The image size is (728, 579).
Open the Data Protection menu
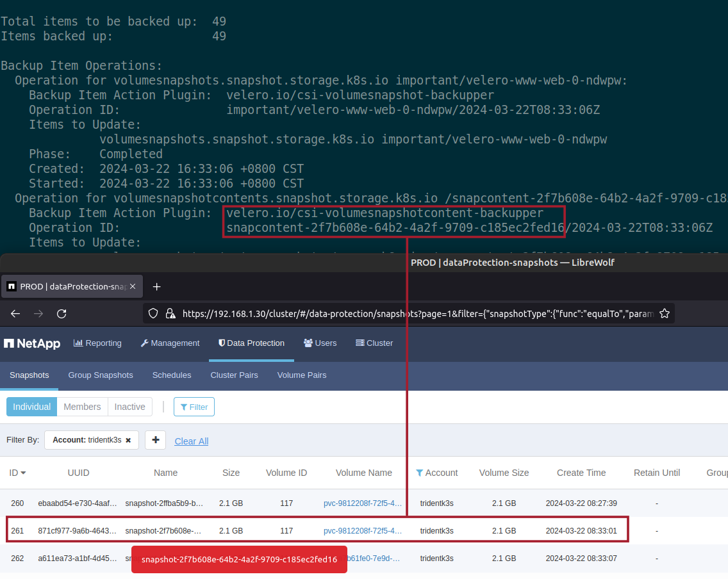point(252,343)
